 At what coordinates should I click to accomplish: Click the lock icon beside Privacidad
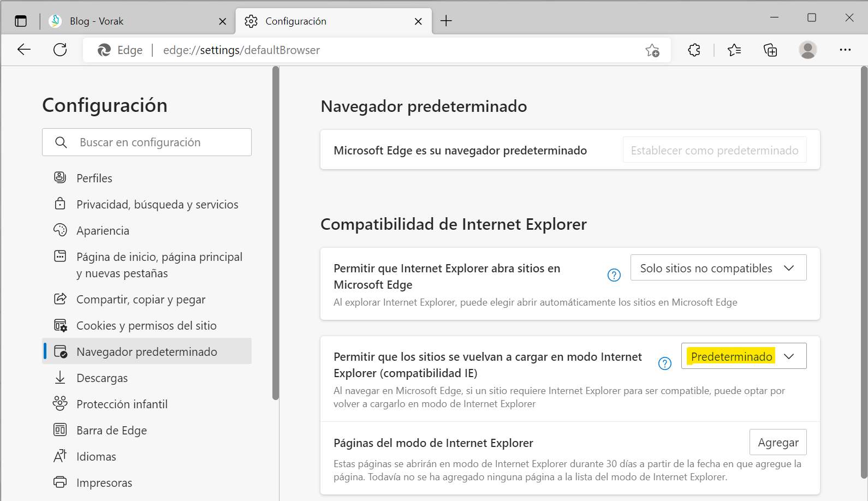point(60,204)
